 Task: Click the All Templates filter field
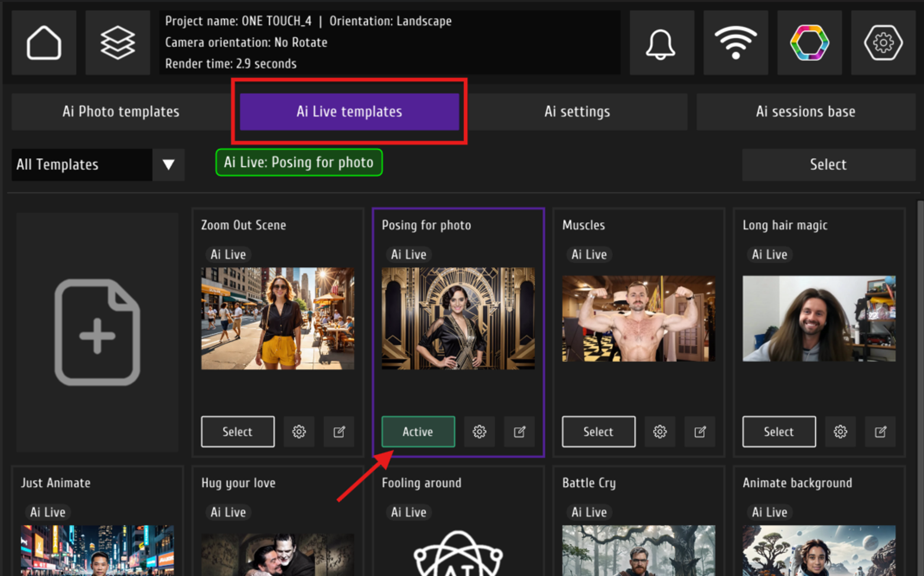point(82,165)
